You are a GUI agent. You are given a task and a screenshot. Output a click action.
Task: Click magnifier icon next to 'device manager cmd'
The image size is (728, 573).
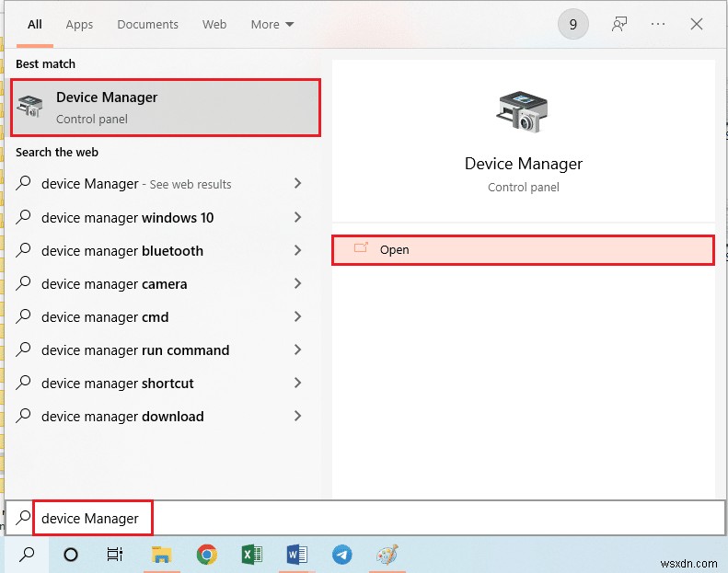tap(23, 316)
